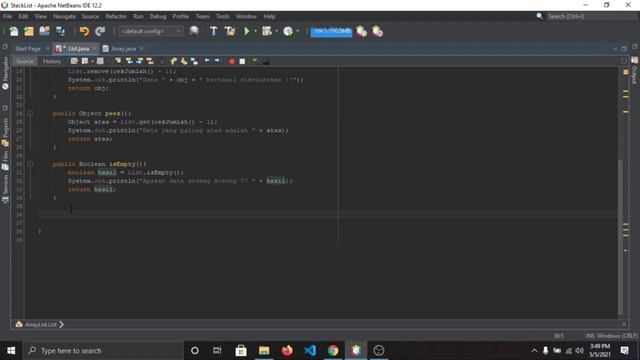Click the Stop Macro Recording square icon
The image size is (640, 360).
[242, 61]
